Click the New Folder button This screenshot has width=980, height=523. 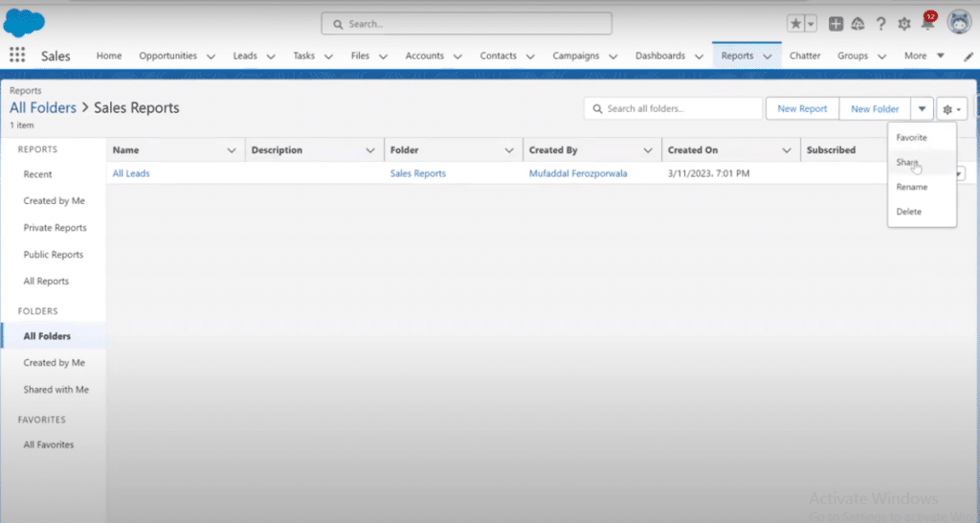point(875,109)
